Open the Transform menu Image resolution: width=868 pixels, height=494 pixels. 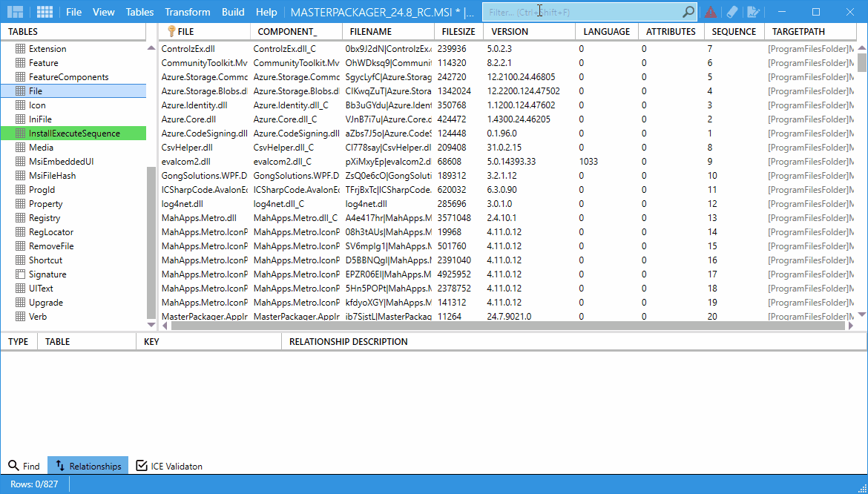pos(188,12)
